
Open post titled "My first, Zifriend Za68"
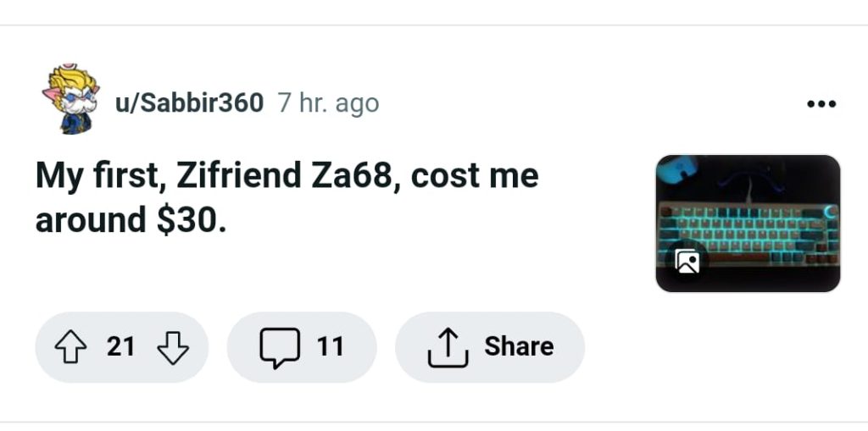click(287, 176)
